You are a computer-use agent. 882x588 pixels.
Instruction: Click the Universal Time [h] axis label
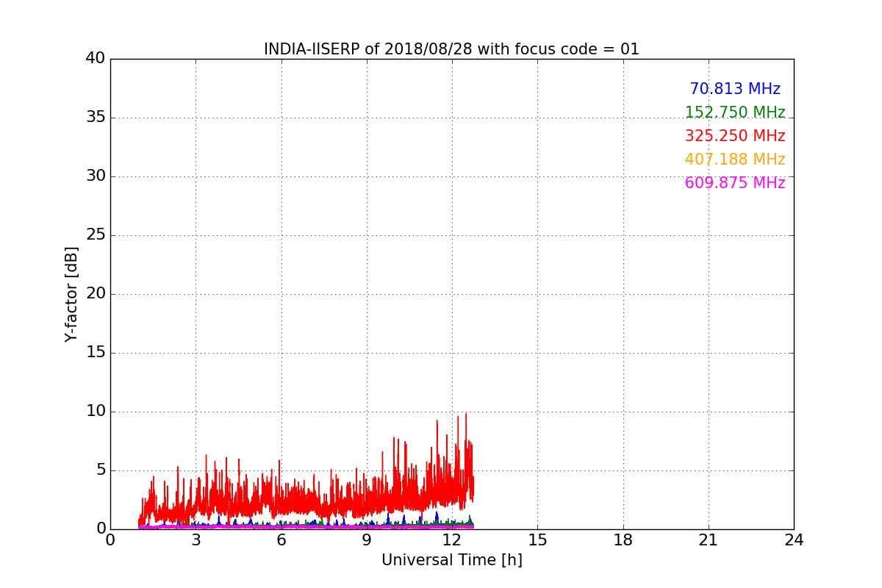click(451, 560)
